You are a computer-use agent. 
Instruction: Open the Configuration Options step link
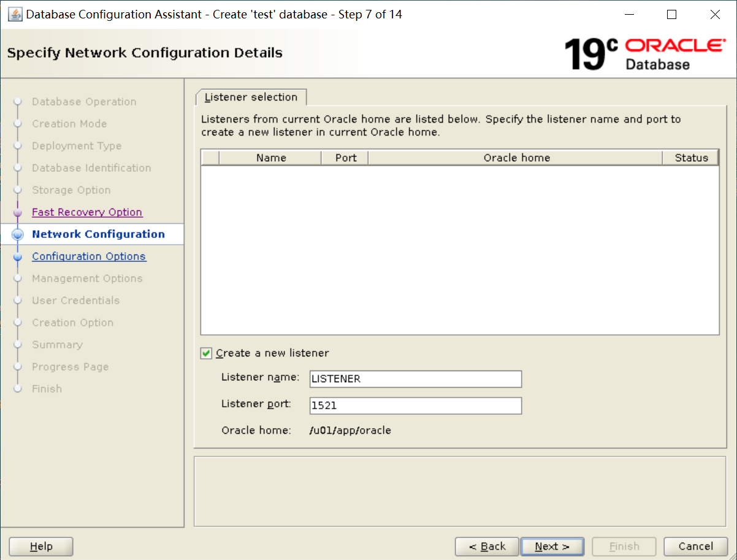[x=89, y=256]
